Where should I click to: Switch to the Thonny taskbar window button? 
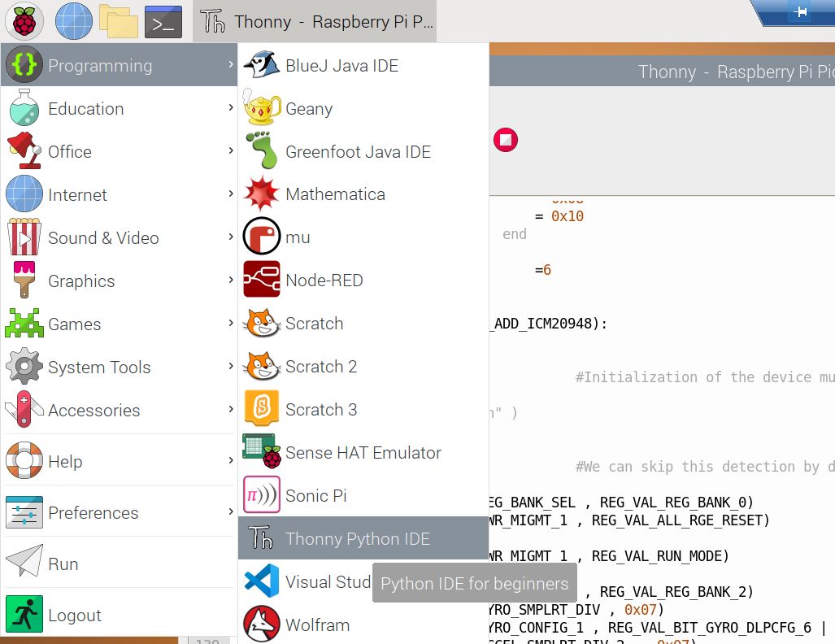point(315,21)
